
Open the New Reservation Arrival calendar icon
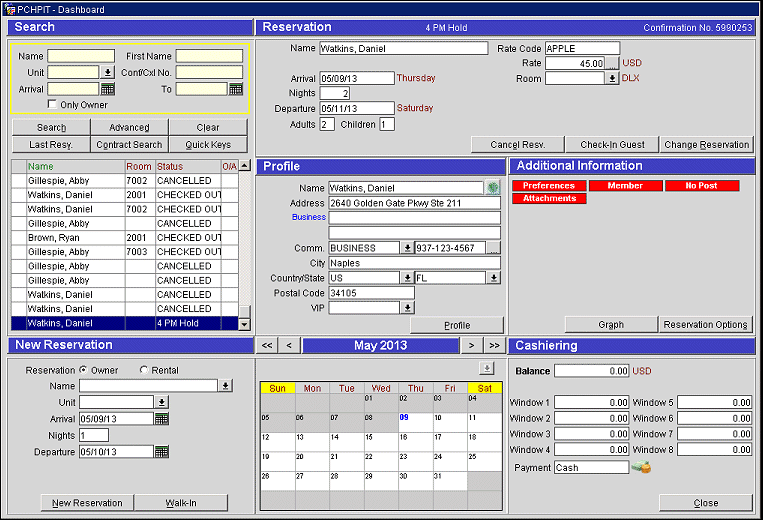(x=161, y=419)
